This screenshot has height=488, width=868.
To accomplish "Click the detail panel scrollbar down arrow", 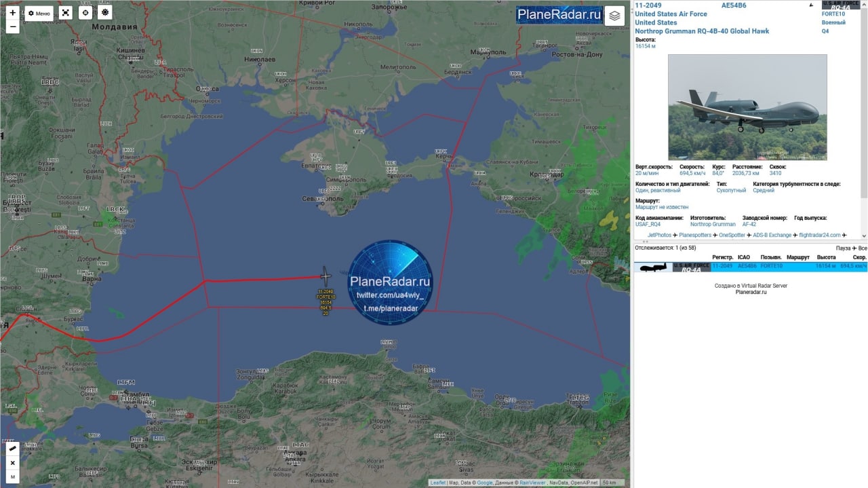I will coord(864,235).
